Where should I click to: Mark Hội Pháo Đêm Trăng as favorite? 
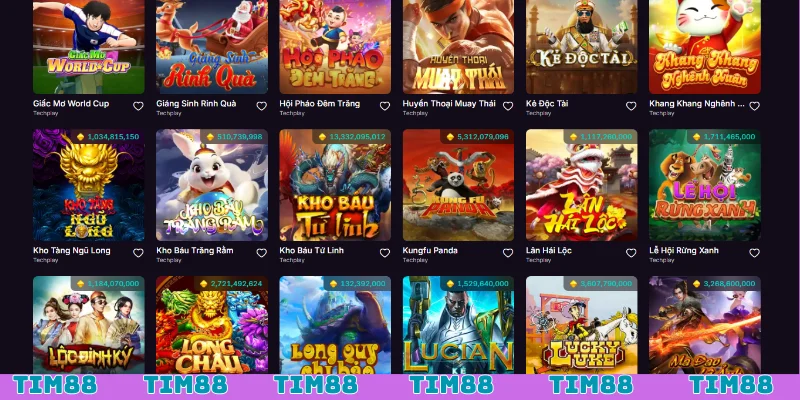click(385, 106)
